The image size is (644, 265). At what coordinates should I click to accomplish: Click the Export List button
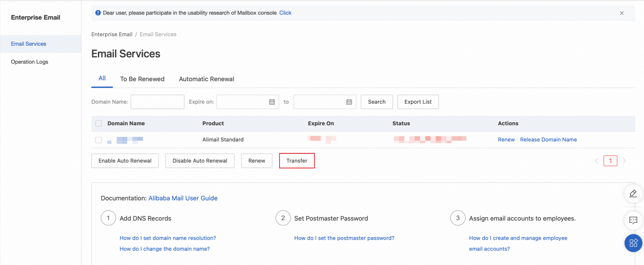click(x=418, y=102)
